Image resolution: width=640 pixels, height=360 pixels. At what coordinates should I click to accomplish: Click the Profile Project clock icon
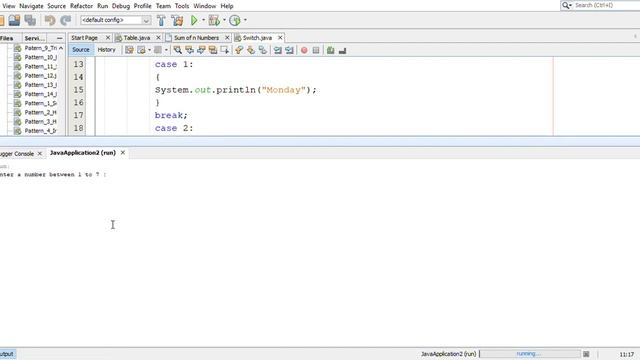pos(235,20)
